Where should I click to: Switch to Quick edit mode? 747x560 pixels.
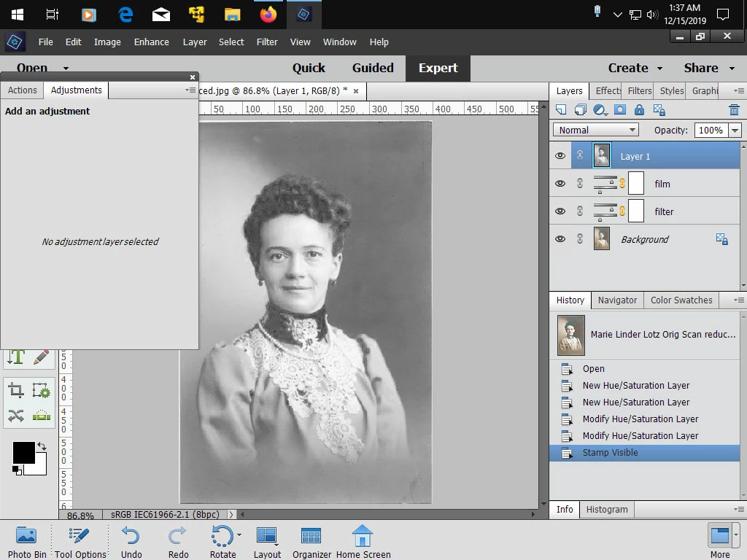(x=309, y=68)
